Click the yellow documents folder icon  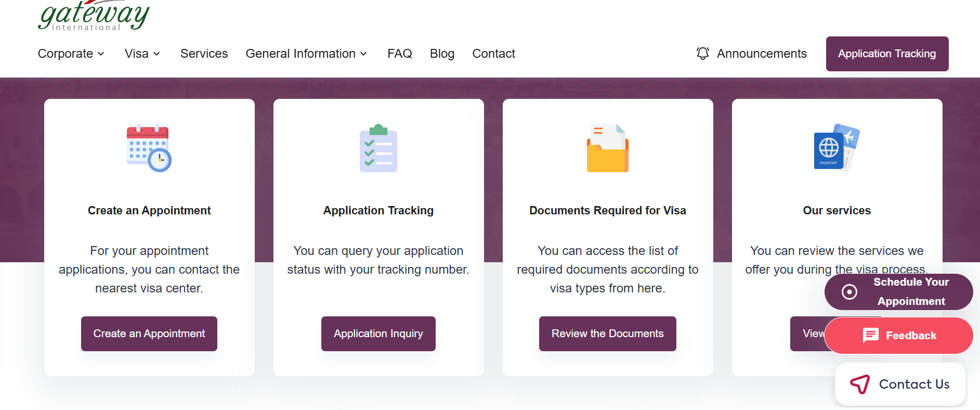point(607,148)
